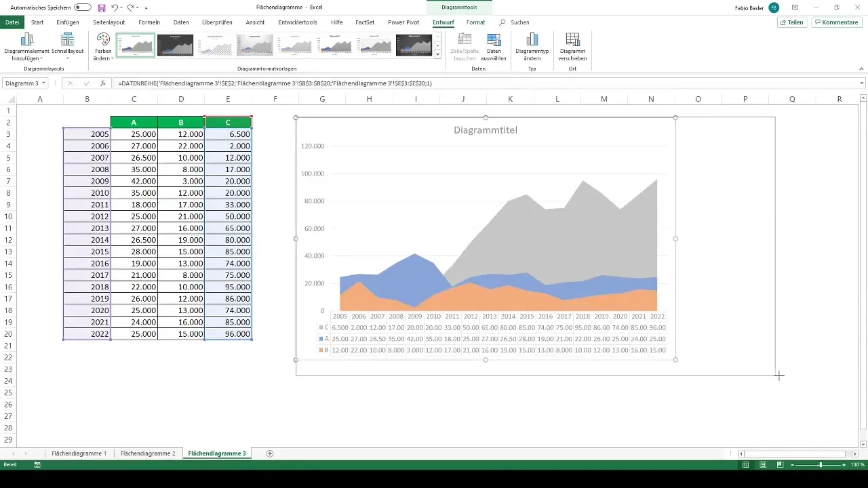Click the formula bar confirm checkmark
Screen dimensions: 868x488
(86, 83)
